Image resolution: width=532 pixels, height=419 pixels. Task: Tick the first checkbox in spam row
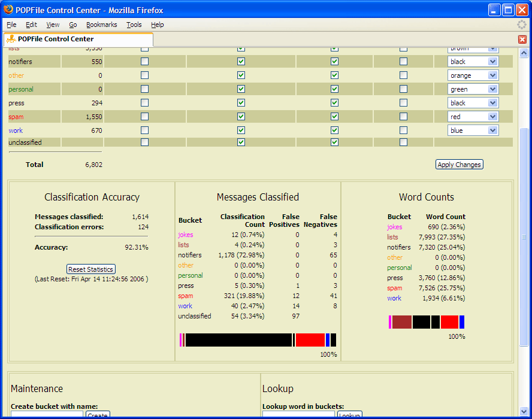coord(144,117)
